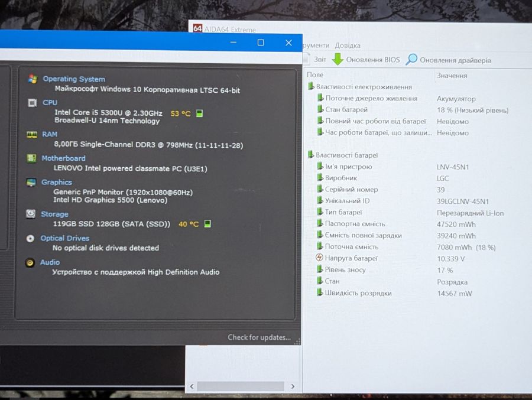This screenshot has width=532, height=400.
Task: Minimize the Speccy window
Action: tap(233, 42)
